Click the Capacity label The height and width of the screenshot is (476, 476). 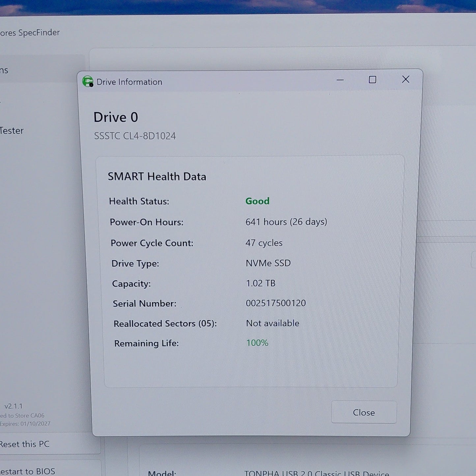(x=131, y=284)
